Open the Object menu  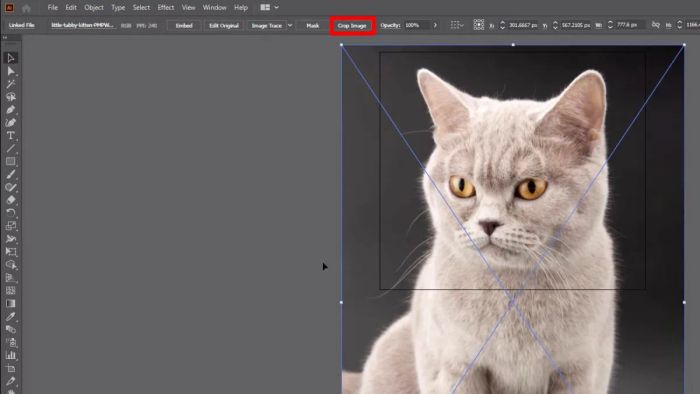(x=94, y=8)
